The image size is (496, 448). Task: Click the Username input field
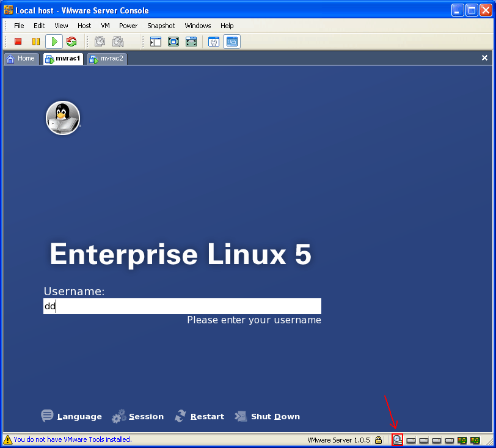click(x=182, y=306)
